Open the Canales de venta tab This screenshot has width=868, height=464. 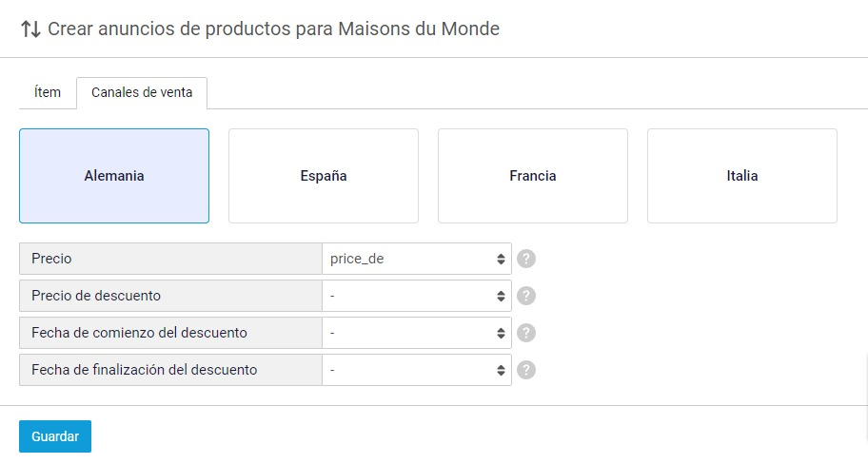pos(142,92)
